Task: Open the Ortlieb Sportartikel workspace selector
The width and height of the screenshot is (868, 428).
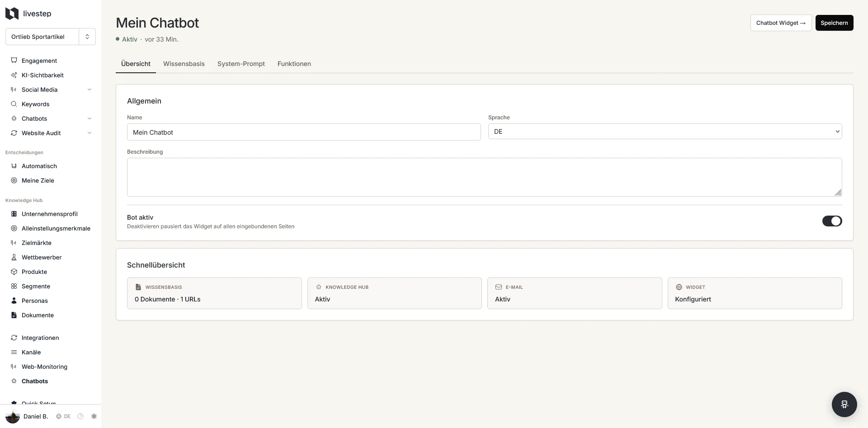Action: click(51, 37)
